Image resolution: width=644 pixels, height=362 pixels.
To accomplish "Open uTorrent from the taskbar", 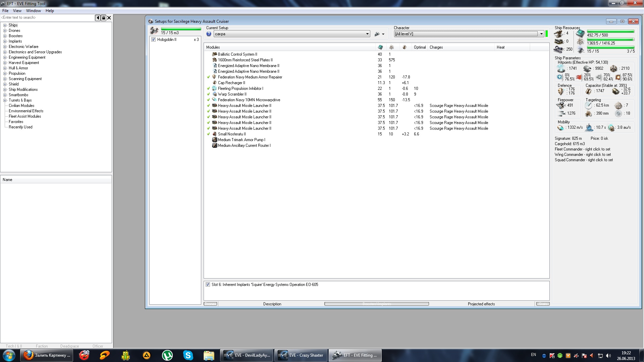I will click(167, 355).
